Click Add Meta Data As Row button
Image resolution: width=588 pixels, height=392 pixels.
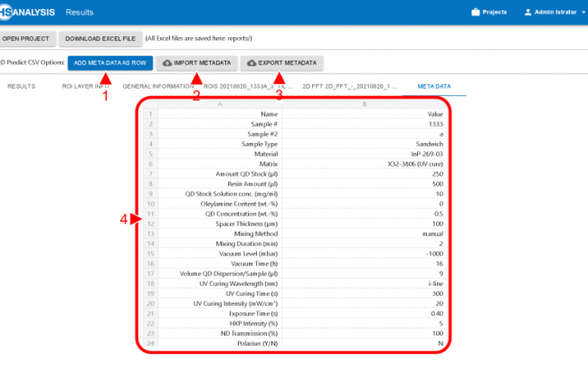click(x=109, y=63)
